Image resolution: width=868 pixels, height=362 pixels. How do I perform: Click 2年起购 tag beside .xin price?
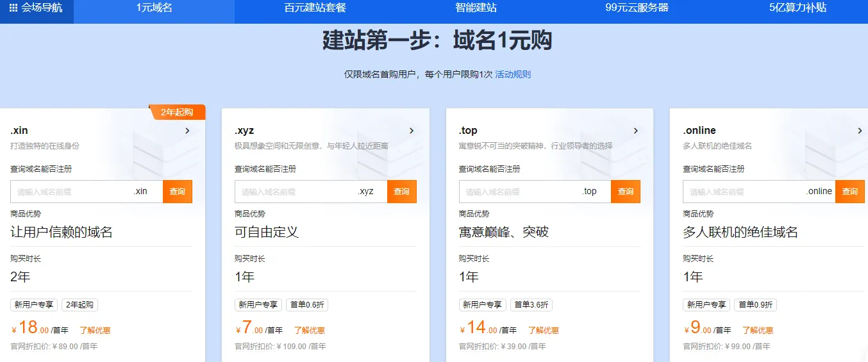click(80, 305)
